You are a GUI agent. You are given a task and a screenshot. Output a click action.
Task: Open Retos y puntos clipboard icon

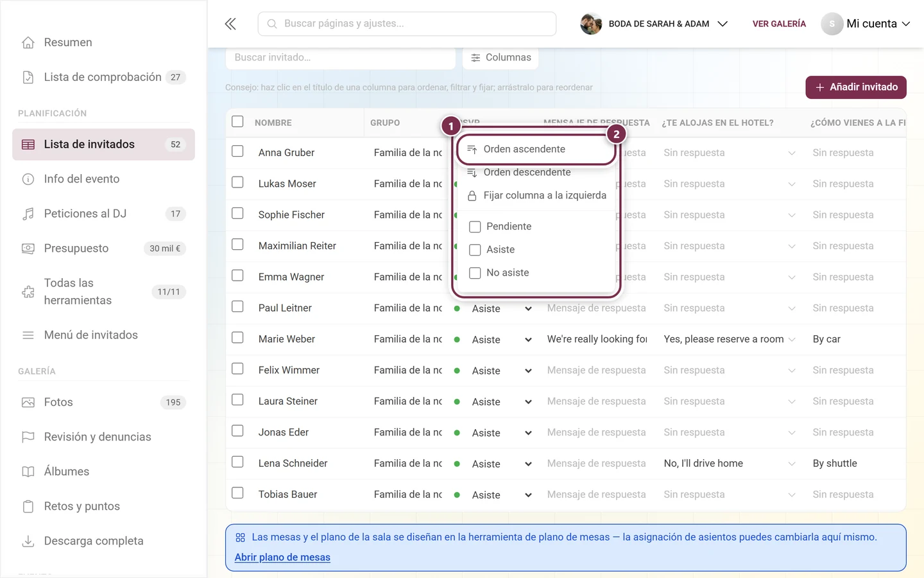[x=28, y=507]
